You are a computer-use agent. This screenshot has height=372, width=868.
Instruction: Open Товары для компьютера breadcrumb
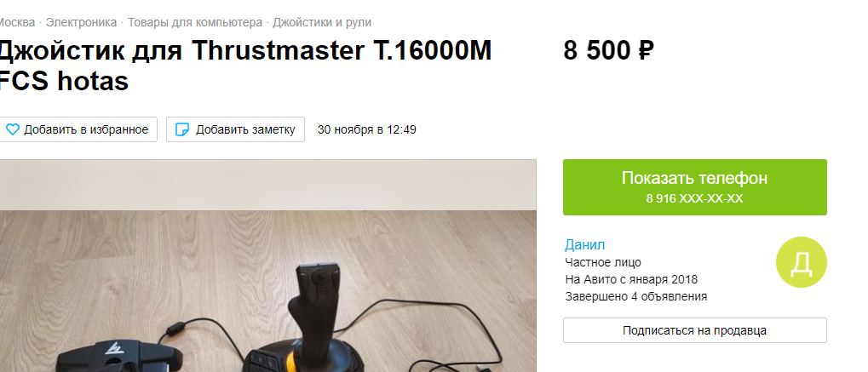195,23
